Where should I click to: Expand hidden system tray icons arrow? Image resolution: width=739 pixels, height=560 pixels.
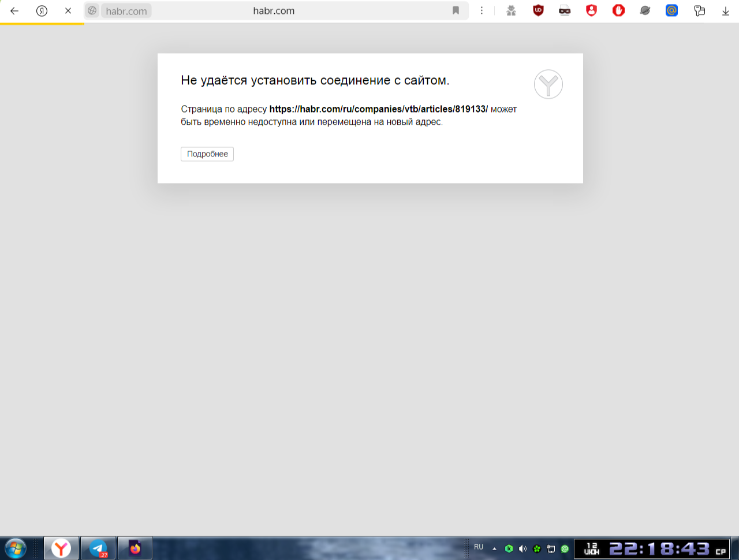coord(494,548)
